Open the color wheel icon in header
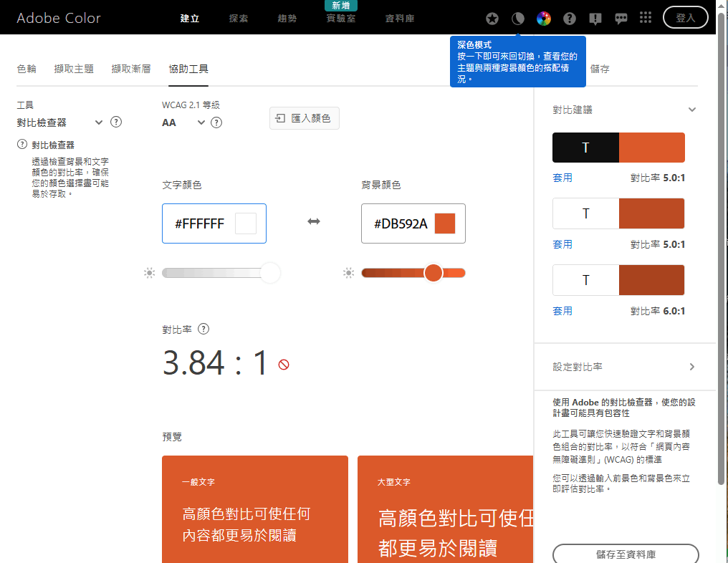Screen dimensions: 728x563 (544, 19)
